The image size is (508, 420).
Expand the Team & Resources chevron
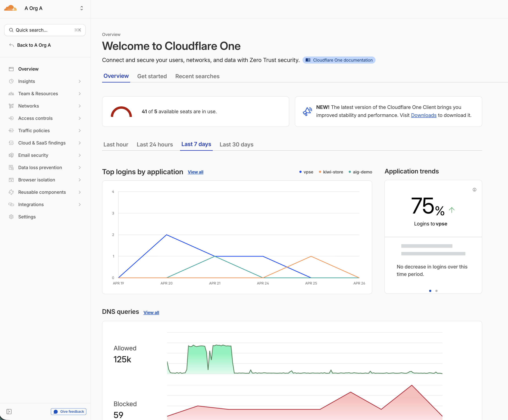80,94
